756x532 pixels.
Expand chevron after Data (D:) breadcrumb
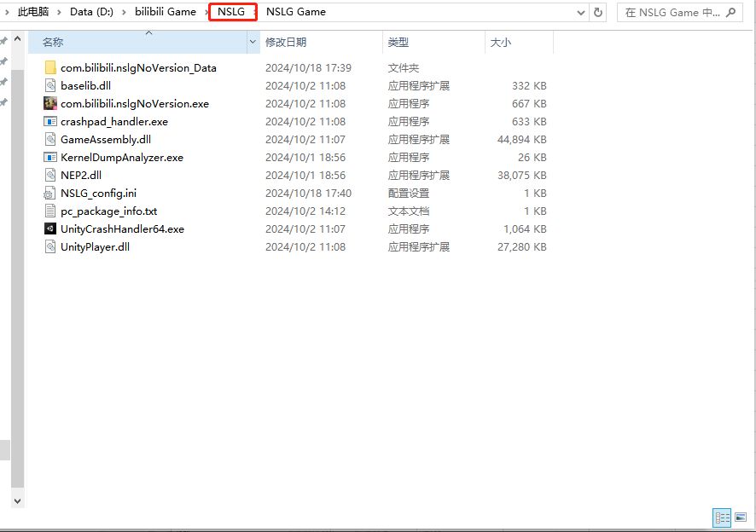point(124,12)
